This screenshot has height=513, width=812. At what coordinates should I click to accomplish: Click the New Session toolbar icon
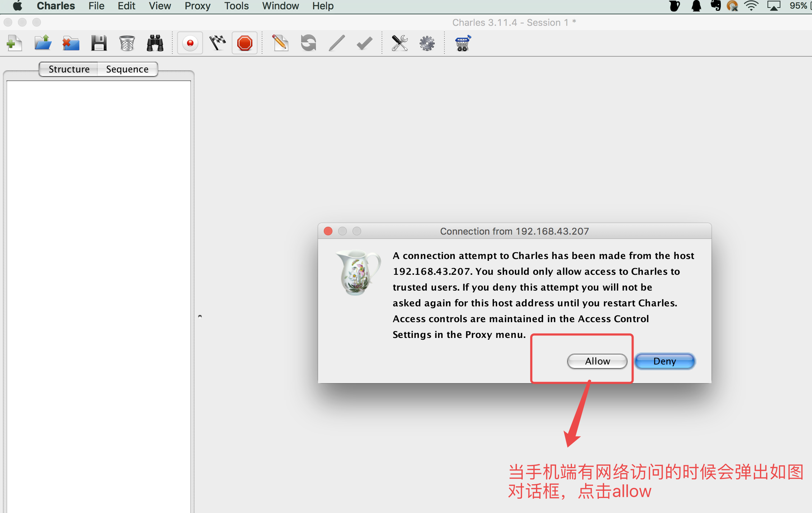14,43
